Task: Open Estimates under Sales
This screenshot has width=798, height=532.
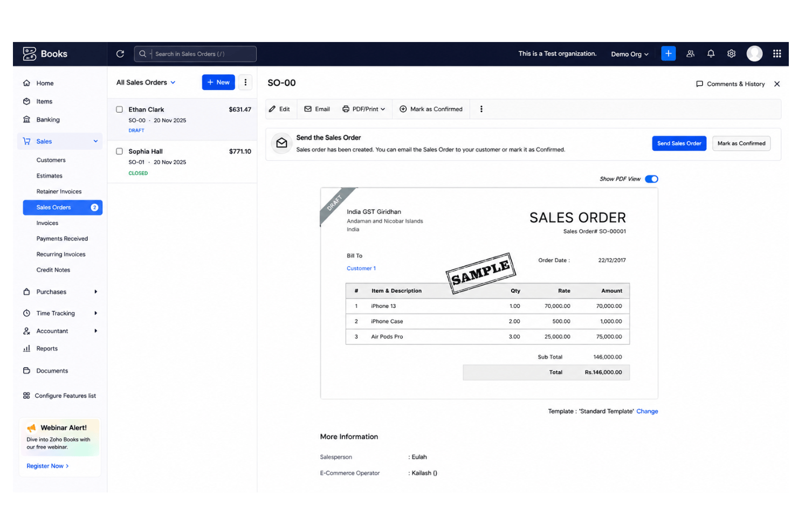Action: pyautogui.click(x=49, y=176)
